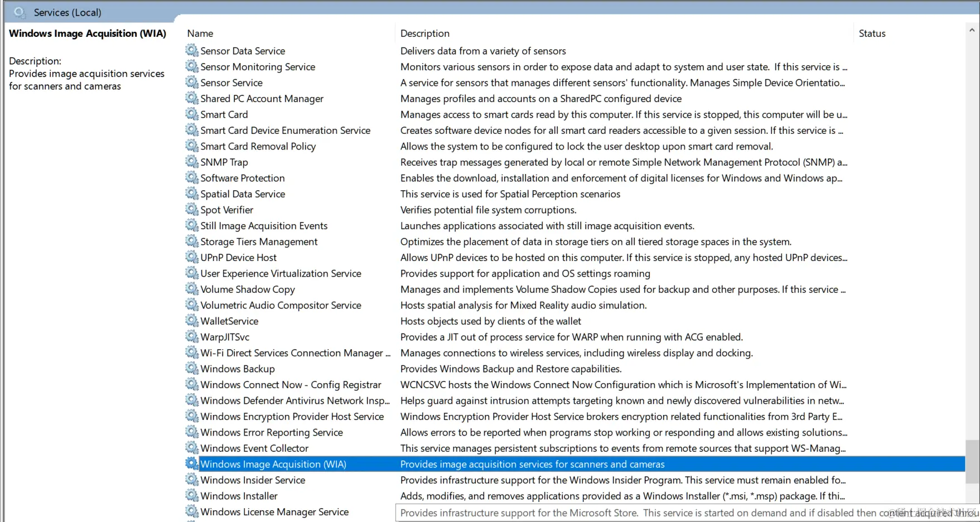
Task: Select Wi-Fi Direct Services Connection Manager
Action: (295, 353)
